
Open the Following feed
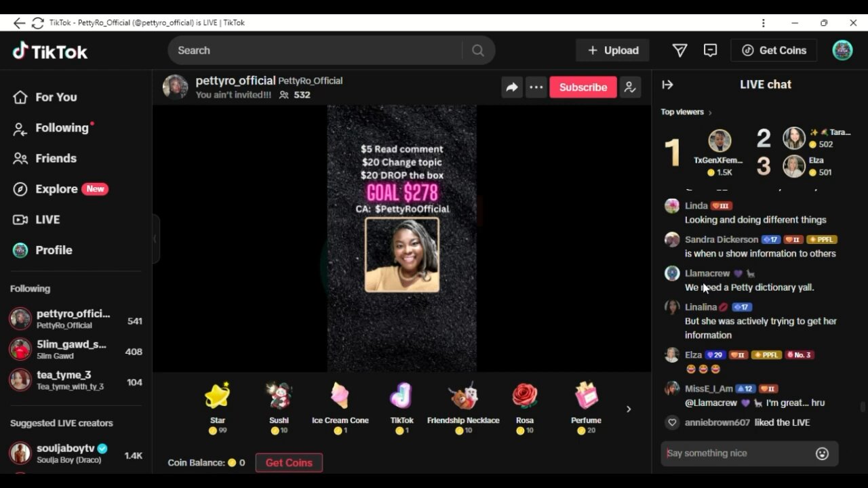(53, 127)
